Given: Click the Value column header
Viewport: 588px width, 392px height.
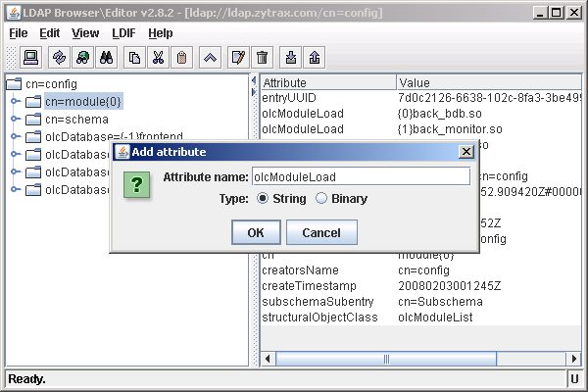Looking at the screenshot, I should click(489, 82).
